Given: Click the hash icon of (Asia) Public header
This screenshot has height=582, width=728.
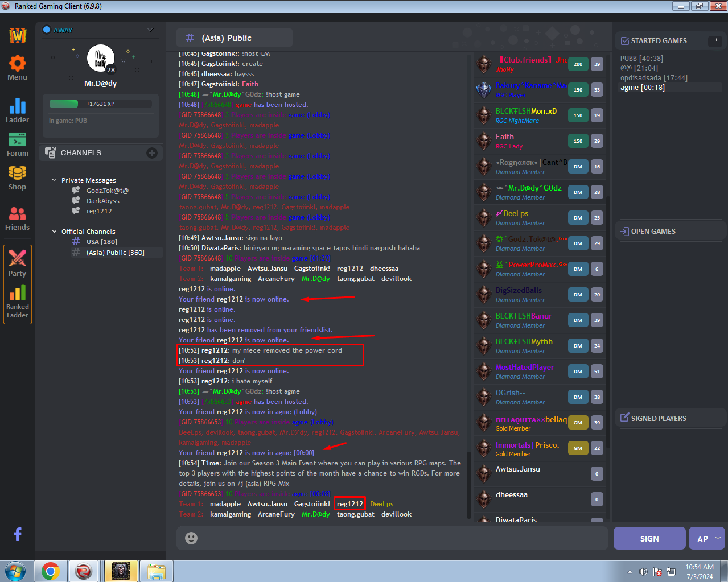Looking at the screenshot, I should [x=190, y=38].
